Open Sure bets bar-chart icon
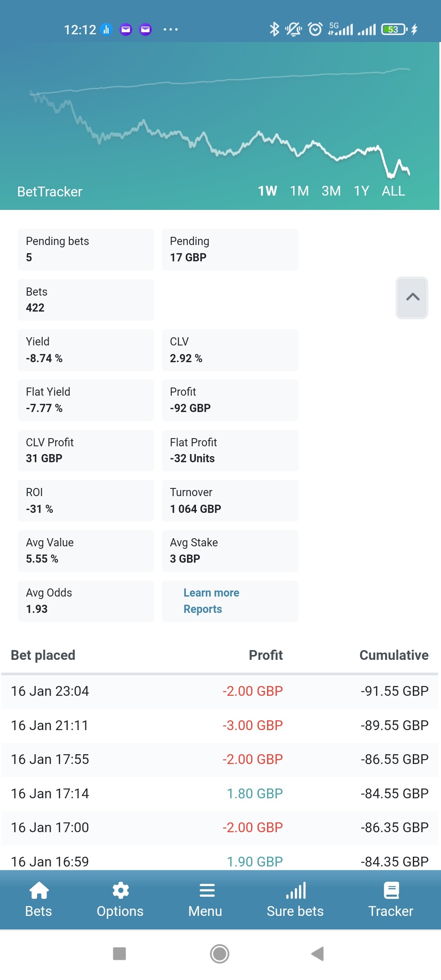441x980 pixels. (296, 891)
